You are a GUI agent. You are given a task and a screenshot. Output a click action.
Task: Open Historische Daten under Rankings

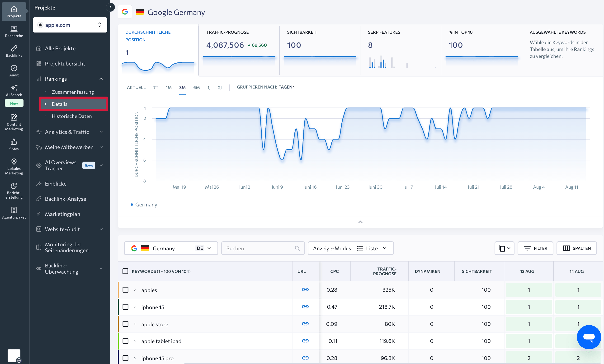click(x=72, y=116)
